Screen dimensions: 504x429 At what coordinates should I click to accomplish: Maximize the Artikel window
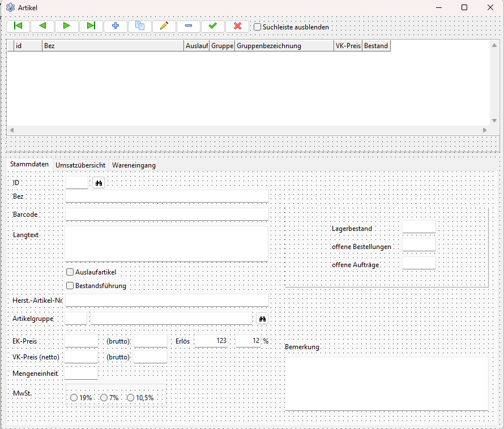pos(464,7)
